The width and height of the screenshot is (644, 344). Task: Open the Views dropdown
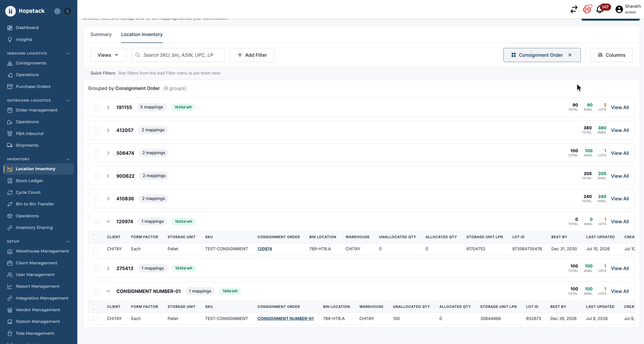(x=108, y=55)
